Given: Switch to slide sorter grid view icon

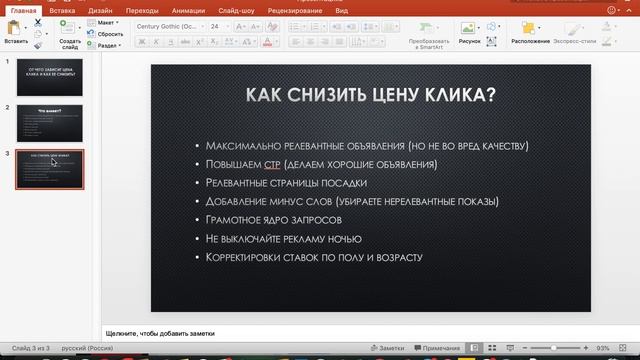Looking at the screenshot, I should click(x=492, y=348).
